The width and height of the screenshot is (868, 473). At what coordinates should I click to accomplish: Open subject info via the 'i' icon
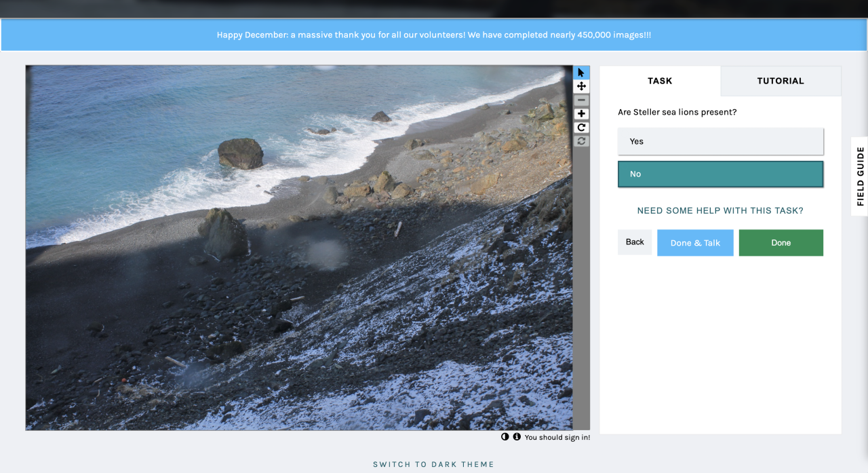pyautogui.click(x=517, y=437)
